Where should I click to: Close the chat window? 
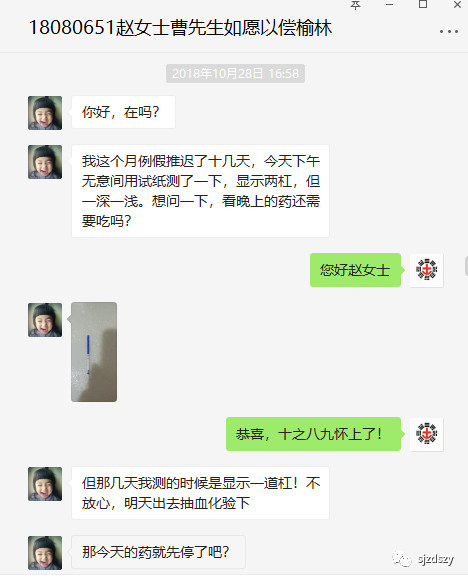(x=457, y=4)
